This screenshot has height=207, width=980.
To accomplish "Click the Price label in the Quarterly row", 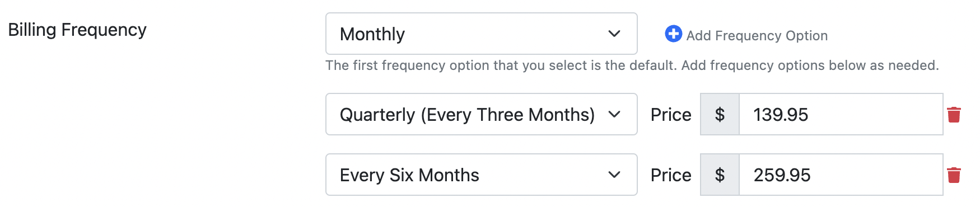I will pyautogui.click(x=671, y=115).
